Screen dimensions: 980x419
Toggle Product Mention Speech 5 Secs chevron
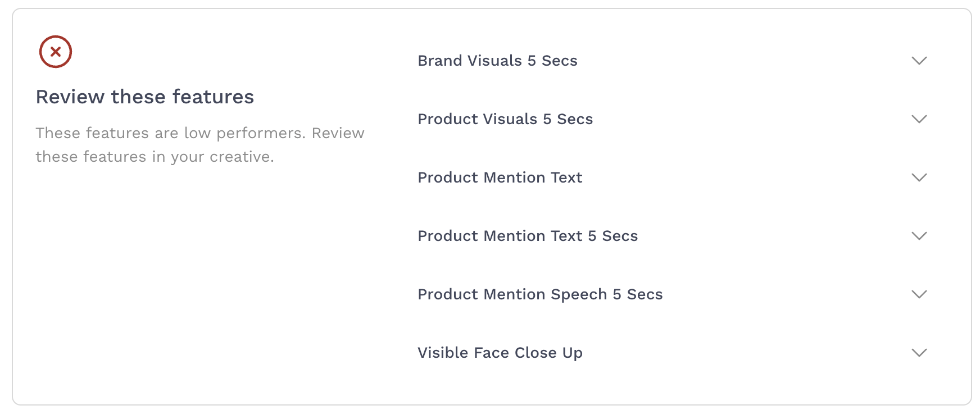pyautogui.click(x=919, y=294)
